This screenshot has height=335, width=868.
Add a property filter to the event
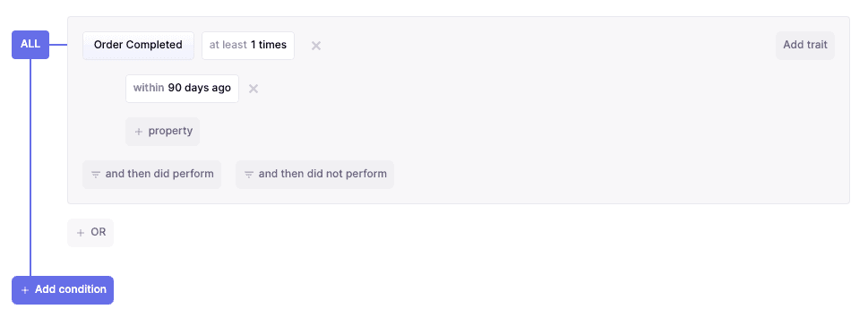tap(163, 132)
